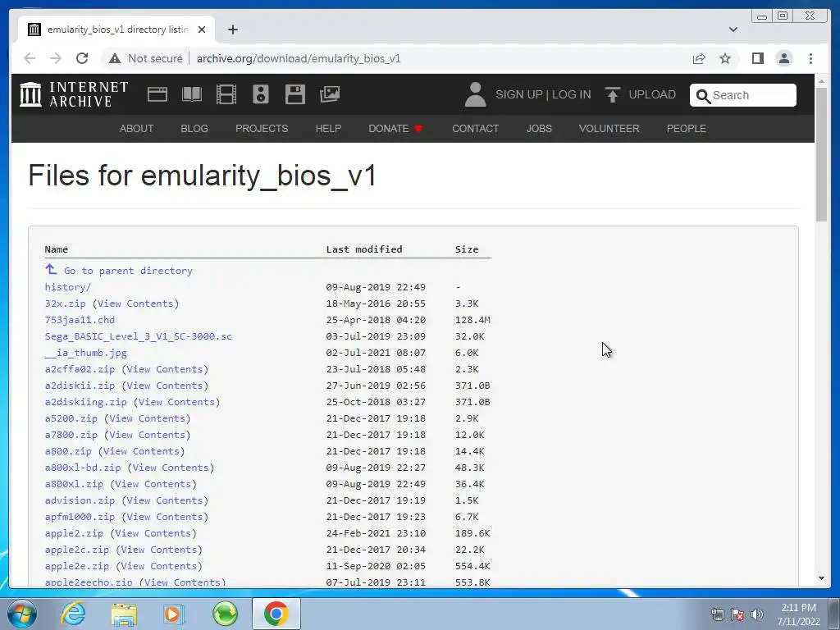Open the CONTACT menu item

click(x=475, y=129)
